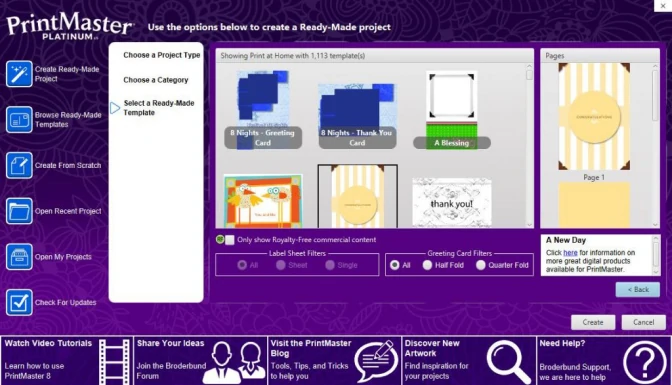Select the All greeting card filter
672x385 pixels.
(395, 265)
